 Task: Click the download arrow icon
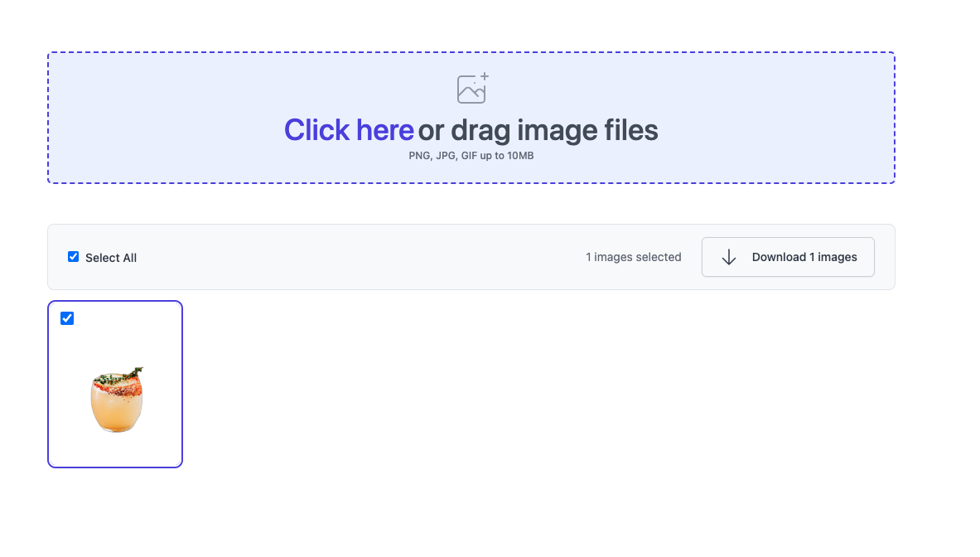point(729,257)
